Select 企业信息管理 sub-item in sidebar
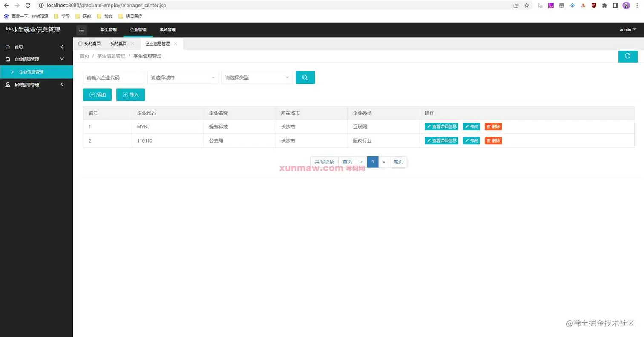644x337 pixels. (x=36, y=72)
